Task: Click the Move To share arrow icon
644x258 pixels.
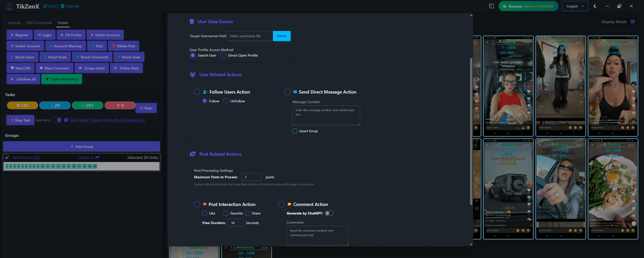Action: tap(97, 157)
